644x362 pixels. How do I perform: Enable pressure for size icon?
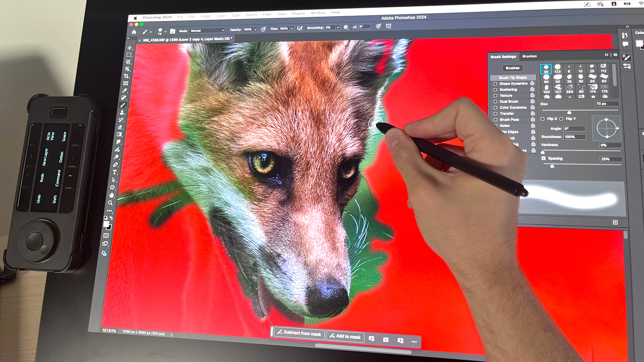click(x=378, y=26)
